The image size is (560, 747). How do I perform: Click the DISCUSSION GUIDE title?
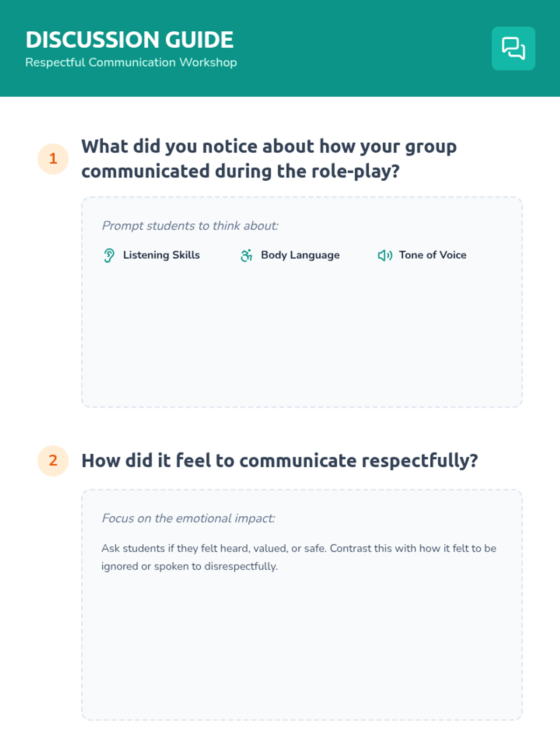click(x=129, y=40)
